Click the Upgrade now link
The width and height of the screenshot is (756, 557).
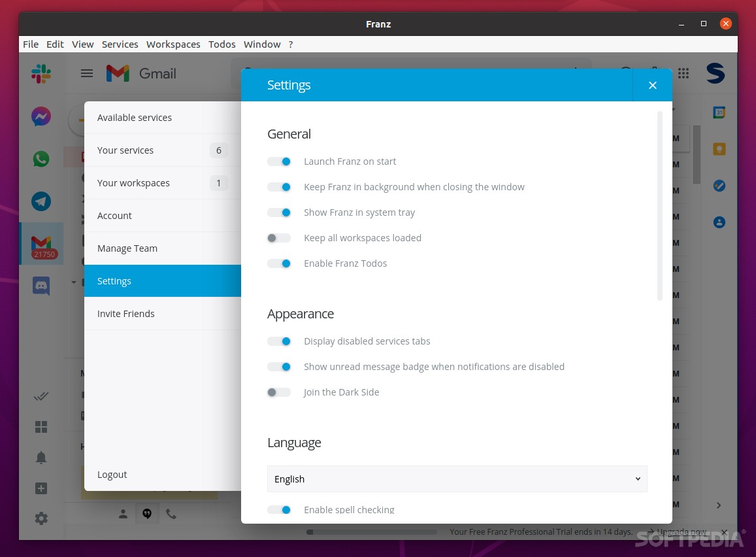click(681, 532)
